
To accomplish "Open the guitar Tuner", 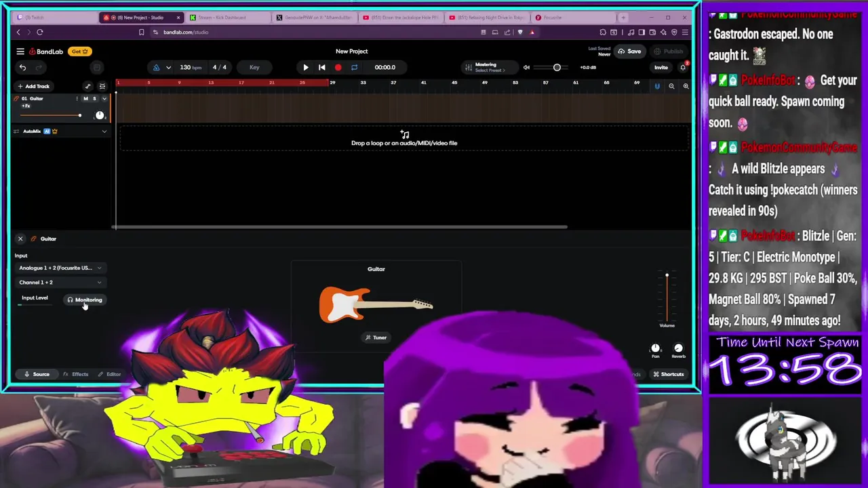I will [376, 338].
